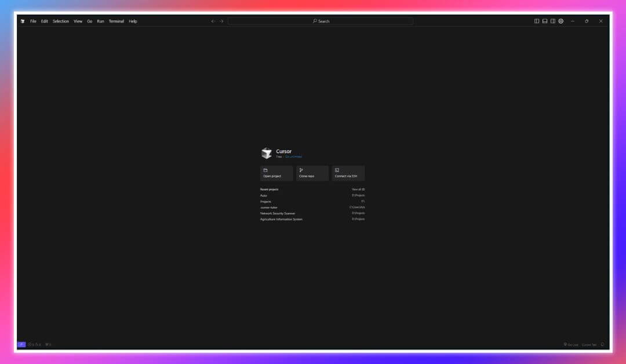The image size is (626, 364).
Task: Click the purple remote window status icon
Action: tap(21, 344)
